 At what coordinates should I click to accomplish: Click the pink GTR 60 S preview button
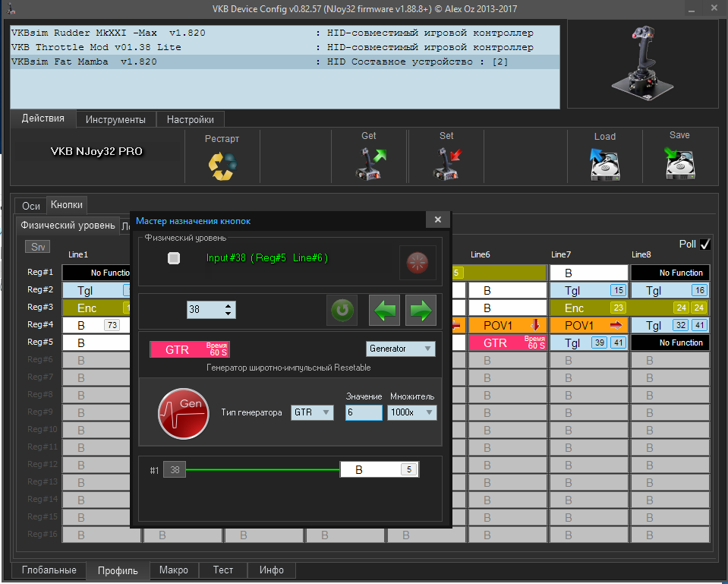tap(190, 349)
